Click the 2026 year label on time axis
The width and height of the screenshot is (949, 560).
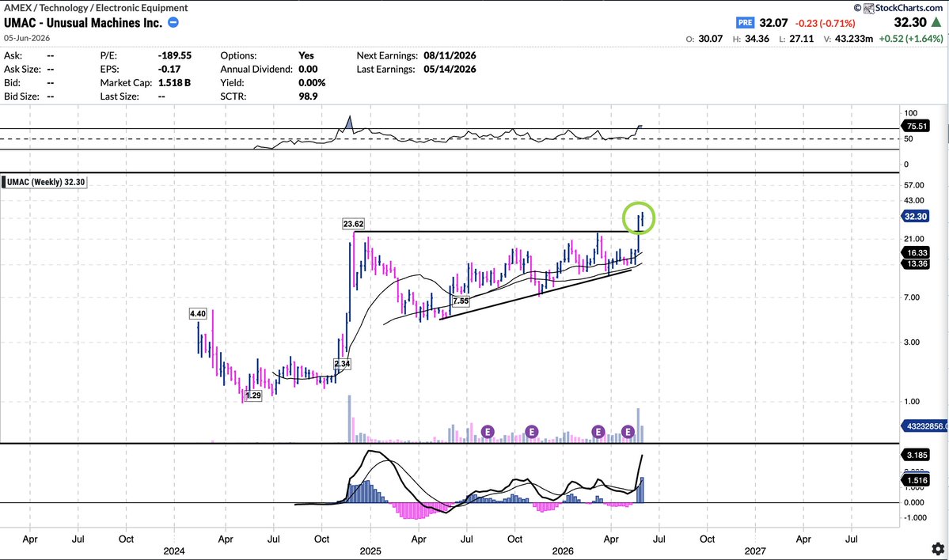point(562,551)
